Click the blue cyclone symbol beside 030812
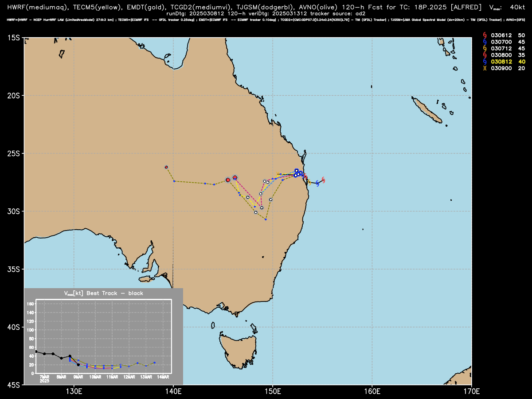Screen dimensions: 532x399 click(x=485, y=62)
